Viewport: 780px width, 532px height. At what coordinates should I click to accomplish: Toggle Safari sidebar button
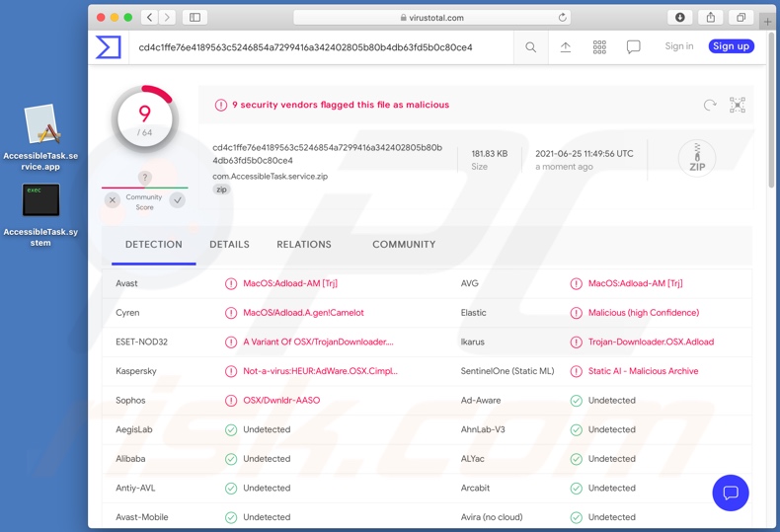195,18
